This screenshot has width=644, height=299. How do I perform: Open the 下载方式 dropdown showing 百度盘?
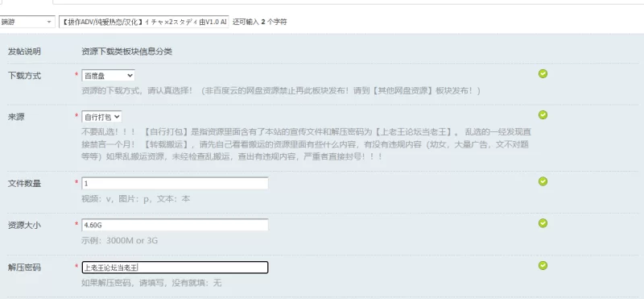tap(108, 76)
